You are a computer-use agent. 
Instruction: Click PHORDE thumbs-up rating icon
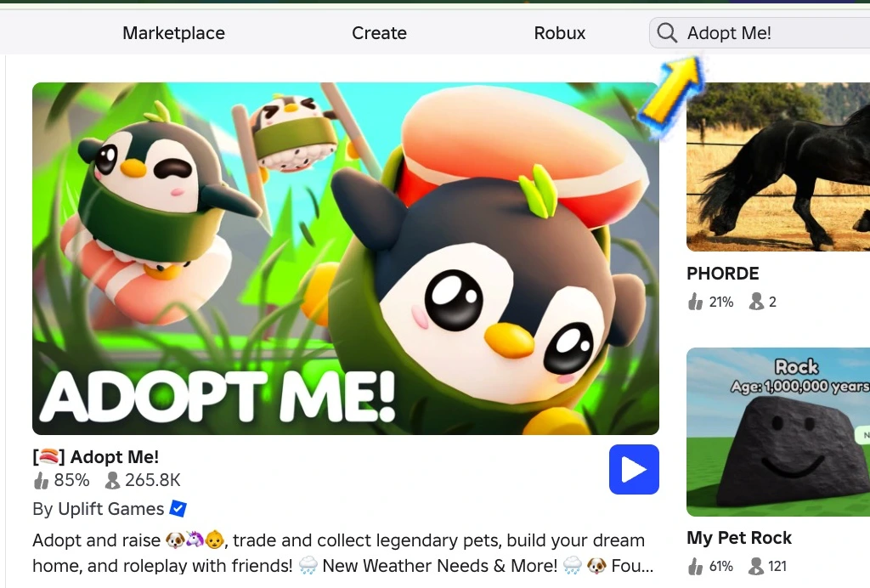pos(695,302)
